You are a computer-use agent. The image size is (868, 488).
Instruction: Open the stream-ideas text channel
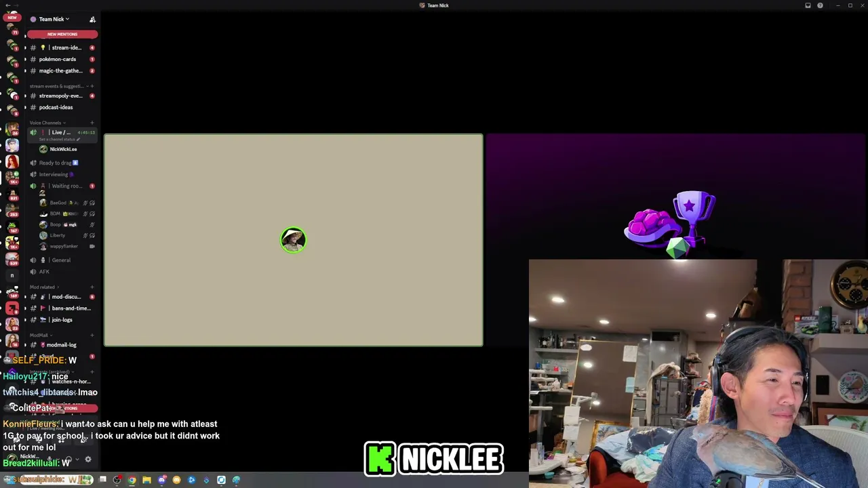[62, 47]
